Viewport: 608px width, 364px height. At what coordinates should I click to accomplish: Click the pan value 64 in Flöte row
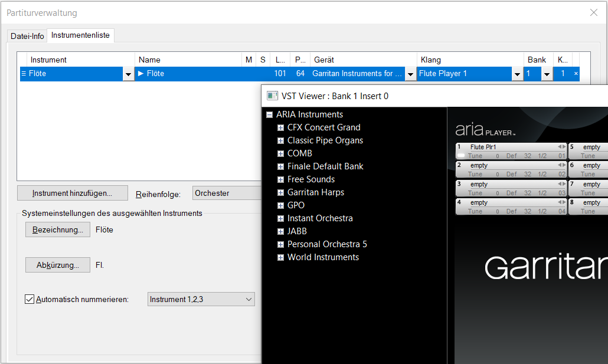pyautogui.click(x=300, y=73)
